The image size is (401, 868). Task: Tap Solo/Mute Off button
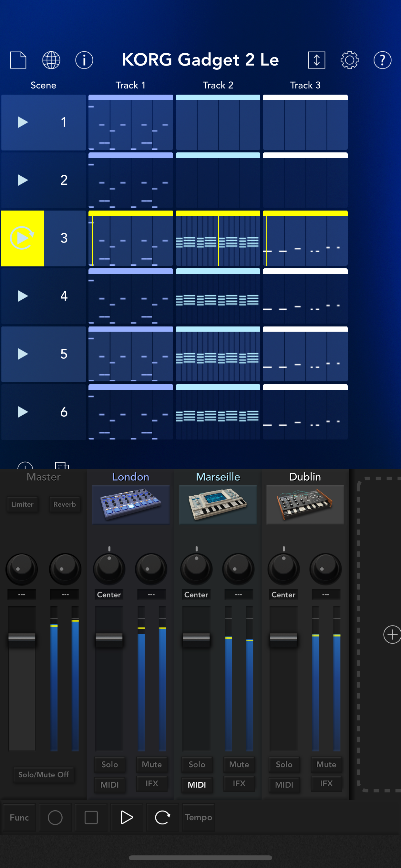[x=44, y=774]
